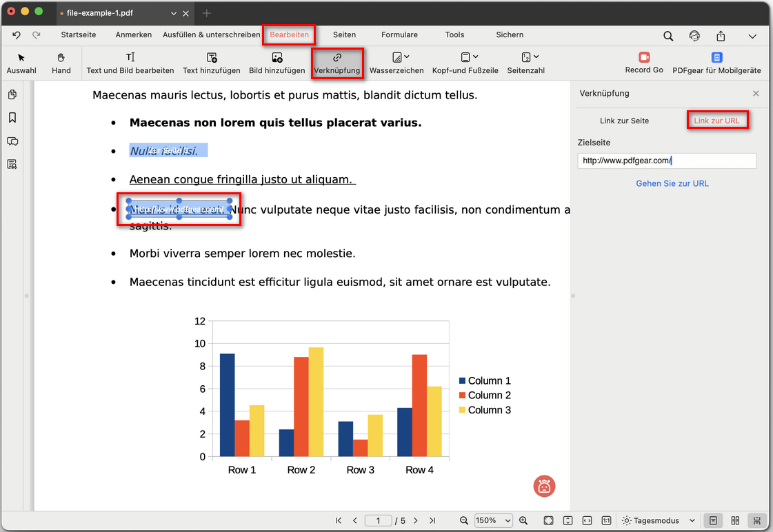773x532 pixels.
Task: Toggle continuous scrolling mode
Action: 757,521
